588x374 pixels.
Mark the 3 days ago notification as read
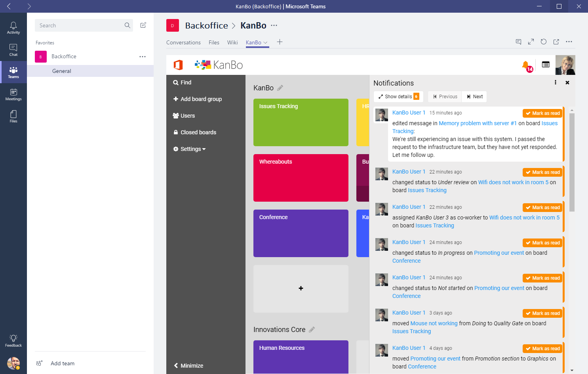click(x=542, y=313)
